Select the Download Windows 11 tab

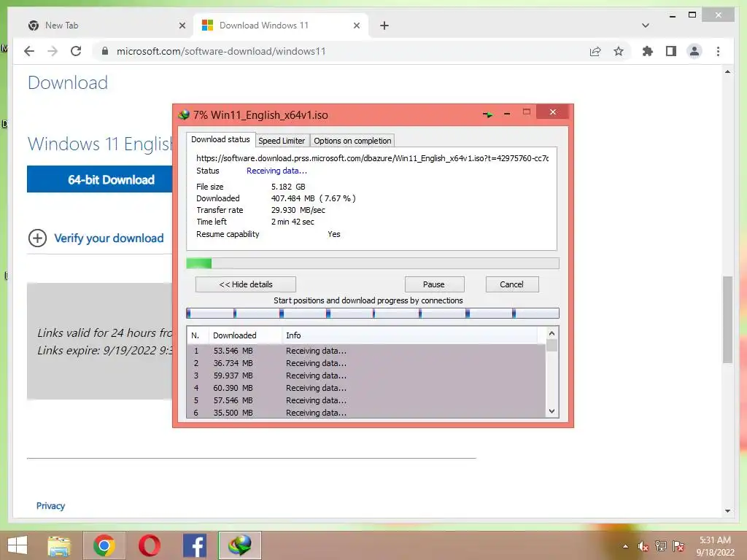281,26
